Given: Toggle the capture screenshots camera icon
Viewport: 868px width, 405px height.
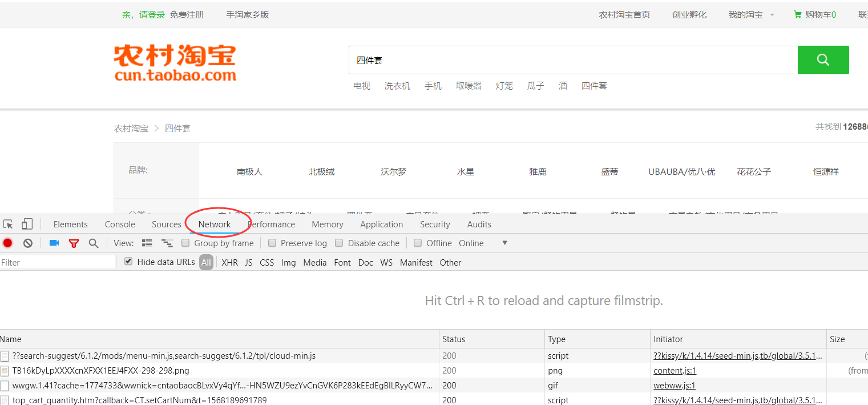Looking at the screenshot, I should pyautogui.click(x=54, y=243).
